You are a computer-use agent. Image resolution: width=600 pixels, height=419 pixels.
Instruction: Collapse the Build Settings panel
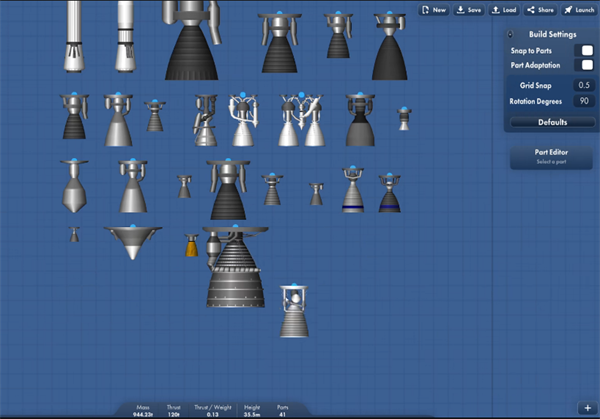(x=511, y=33)
